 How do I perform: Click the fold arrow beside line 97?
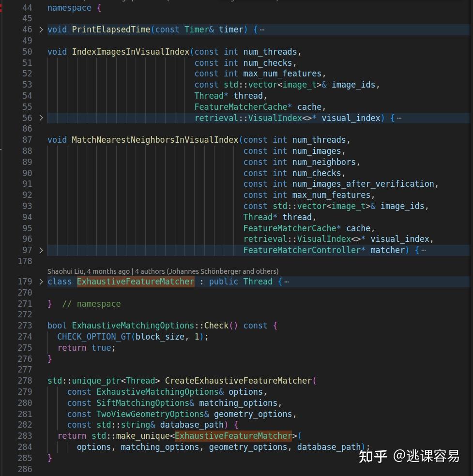click(41, 250)
